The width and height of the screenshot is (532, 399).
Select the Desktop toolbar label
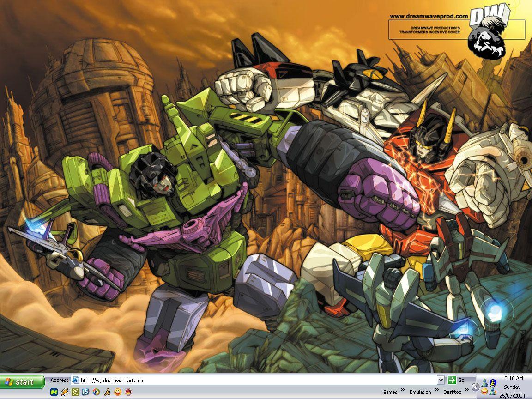tap(453, 392)
